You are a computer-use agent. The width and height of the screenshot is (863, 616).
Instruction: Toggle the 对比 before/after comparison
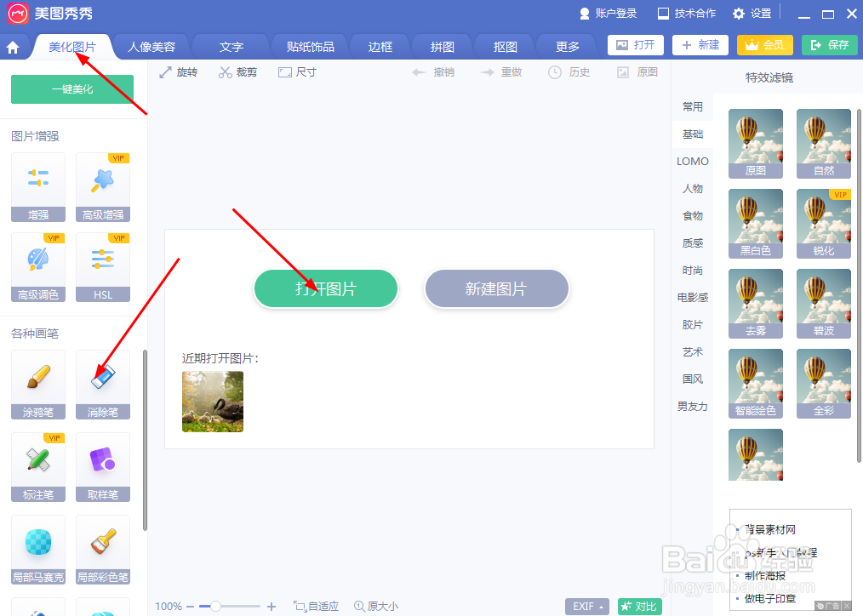639,606
